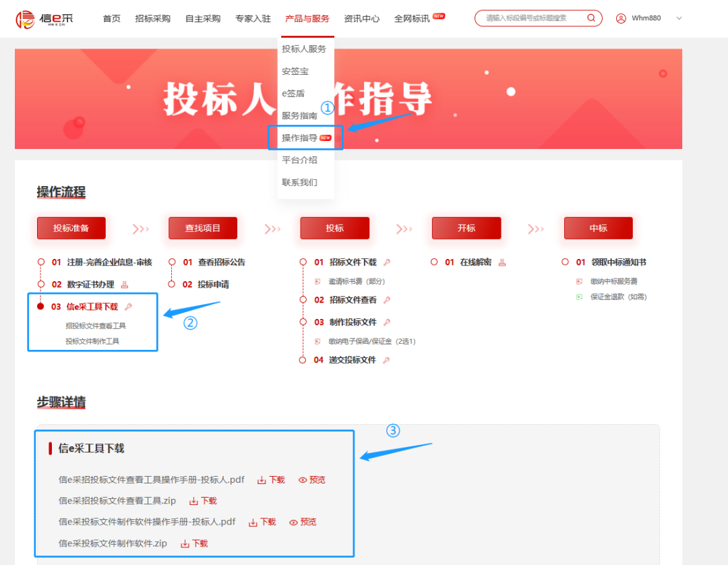
Task: Open the 首页 navigation item
Action: 111,19
